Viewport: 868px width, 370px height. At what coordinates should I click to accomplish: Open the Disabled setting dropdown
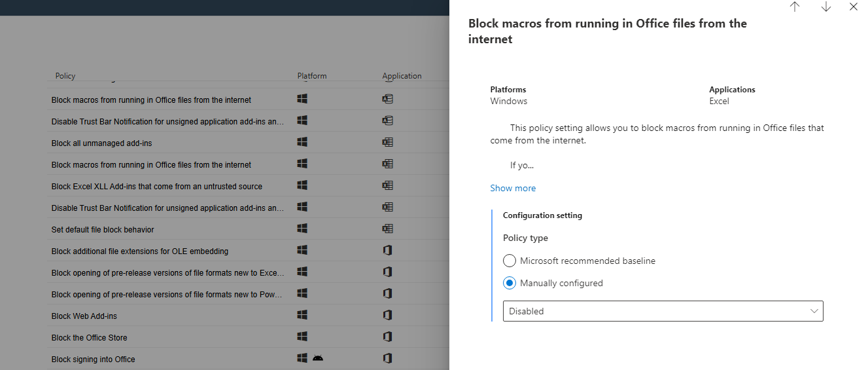[663, 311]
